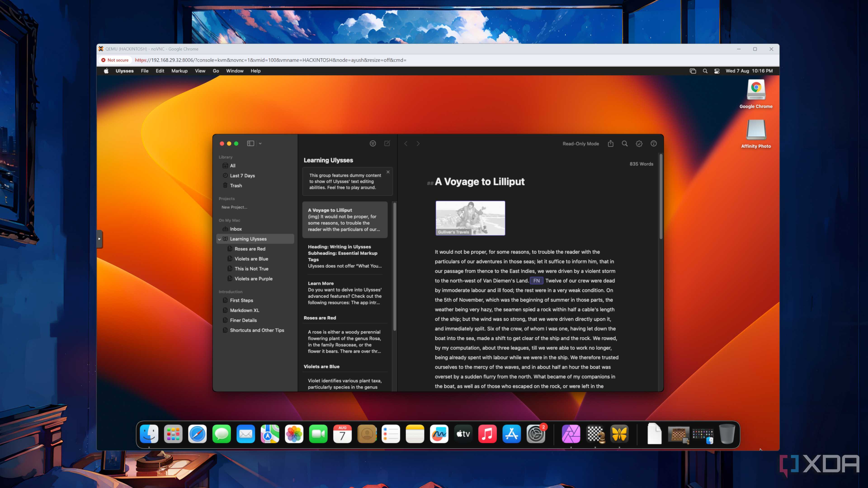Go back with the left arrow
The width and height of the screenshot is (868, 488).
pos(406,143)
